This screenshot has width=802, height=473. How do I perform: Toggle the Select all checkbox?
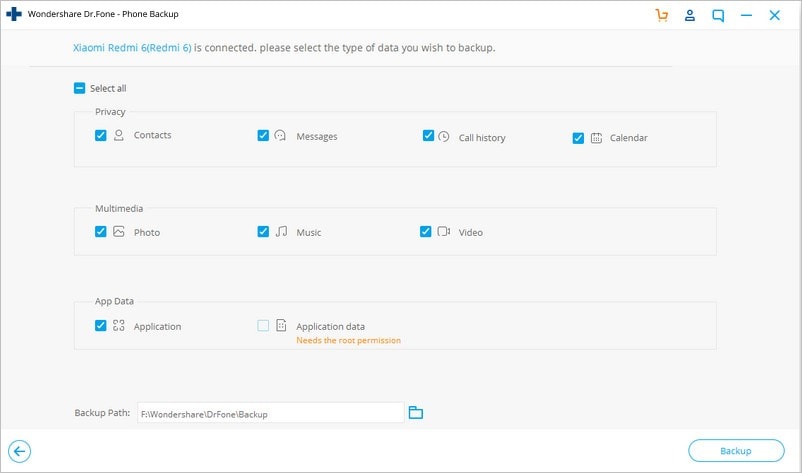click(x=80, y=88)
